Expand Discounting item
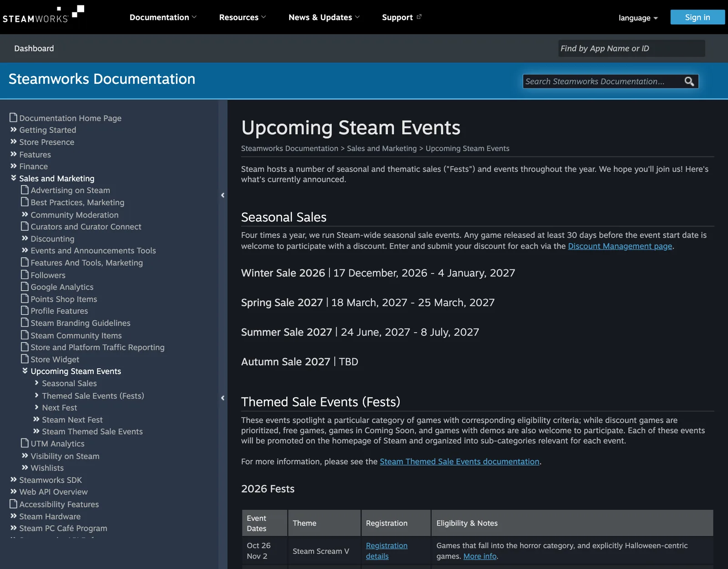This screenshot has width=728, height=569. click(48, 239)
